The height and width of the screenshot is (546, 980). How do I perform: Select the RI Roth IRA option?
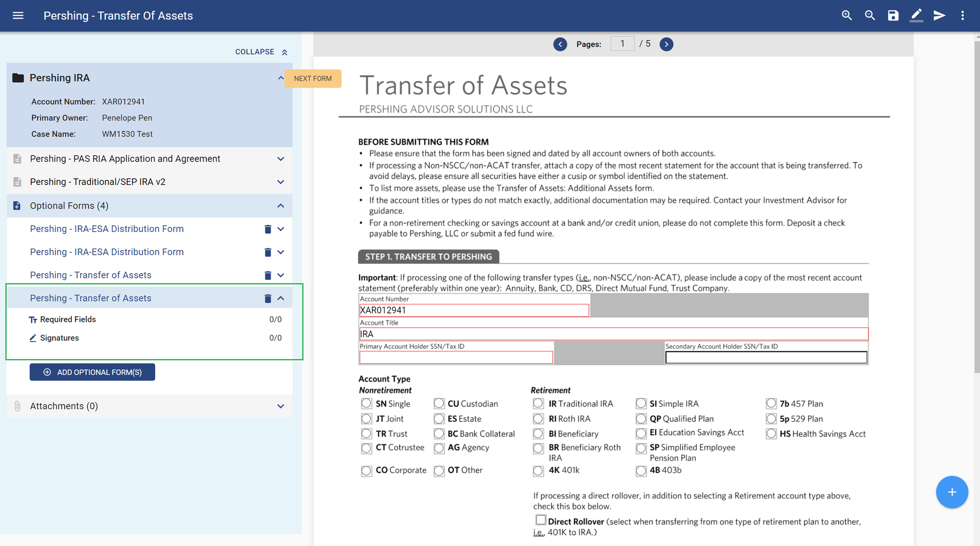538,419
